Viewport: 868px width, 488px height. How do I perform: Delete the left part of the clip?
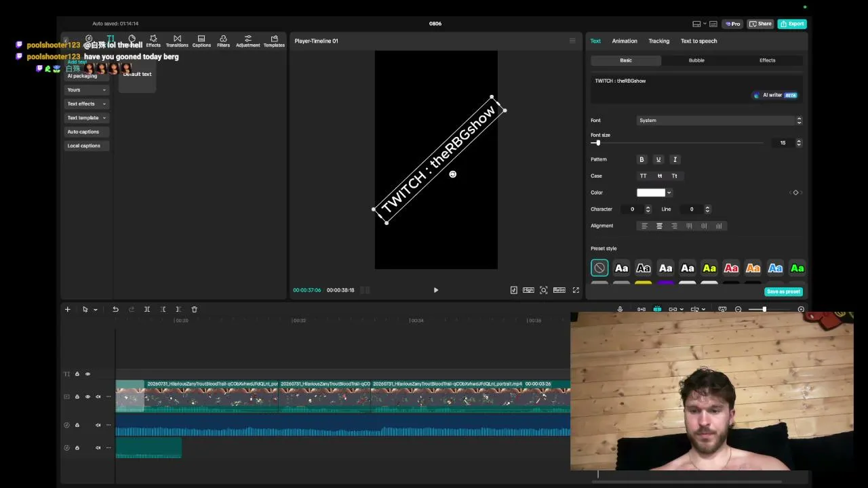click(163, 309)
